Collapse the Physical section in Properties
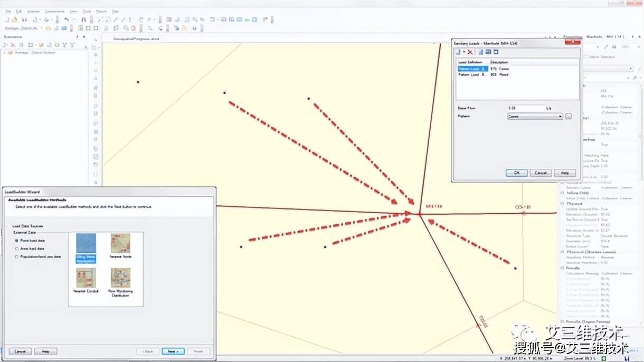The width and height of the screenshot is (644, 362). point(562,204)
